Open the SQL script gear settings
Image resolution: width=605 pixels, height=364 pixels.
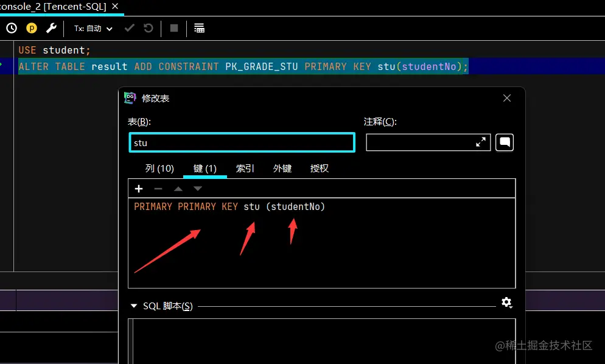click(506, 303)
